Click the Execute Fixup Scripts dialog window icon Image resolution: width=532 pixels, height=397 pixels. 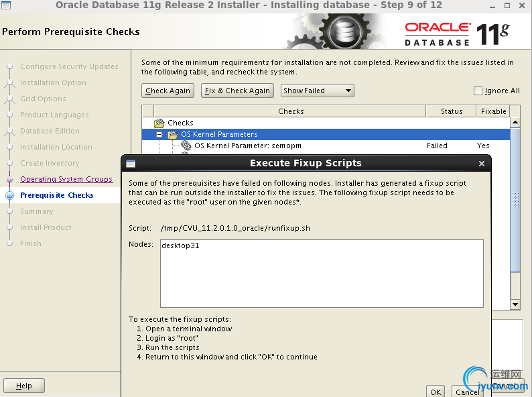131,164
